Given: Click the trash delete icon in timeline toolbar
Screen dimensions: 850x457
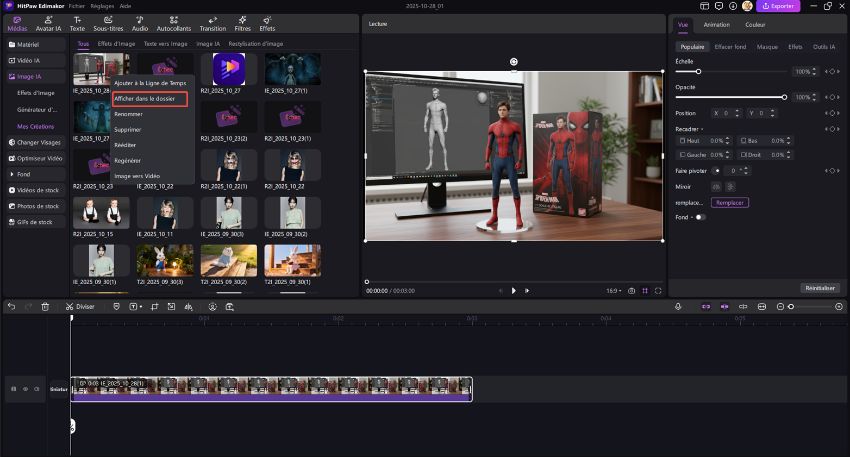Looking at the screenshot, I should (45, 306).
